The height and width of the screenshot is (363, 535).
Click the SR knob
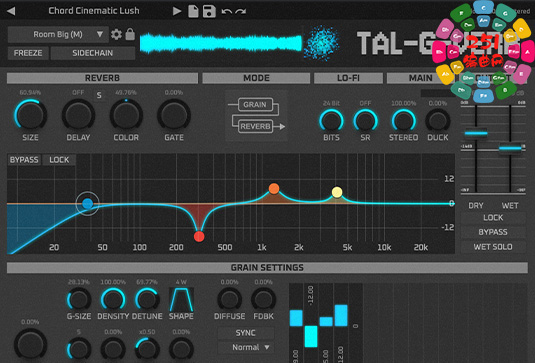(365, 121)
